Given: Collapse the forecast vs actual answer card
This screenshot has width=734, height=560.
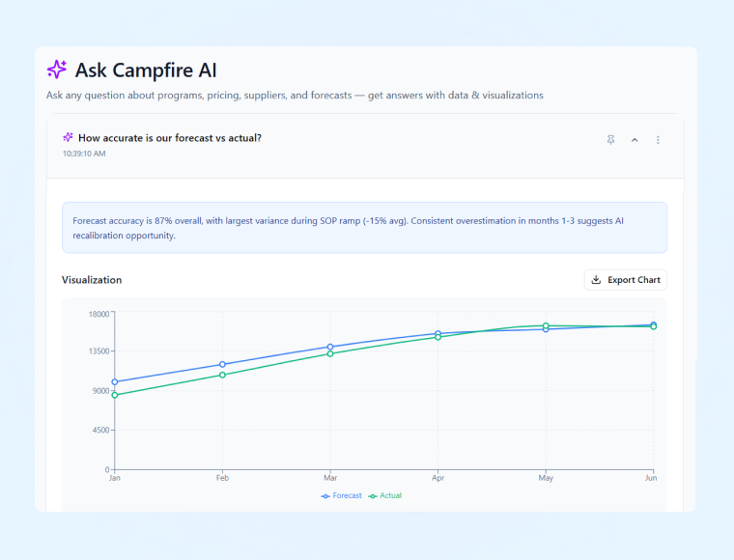Looking at the screenshot, I should tap(635, 140).
